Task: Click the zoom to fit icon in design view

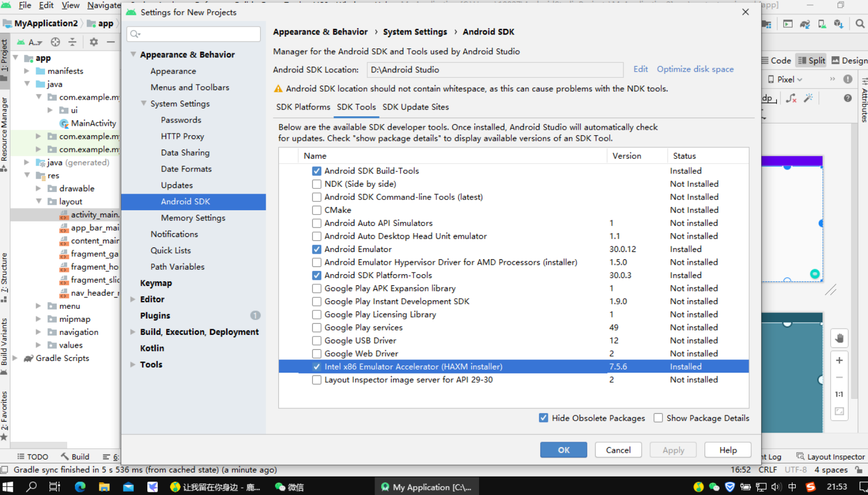Action: tap(839, 412)
